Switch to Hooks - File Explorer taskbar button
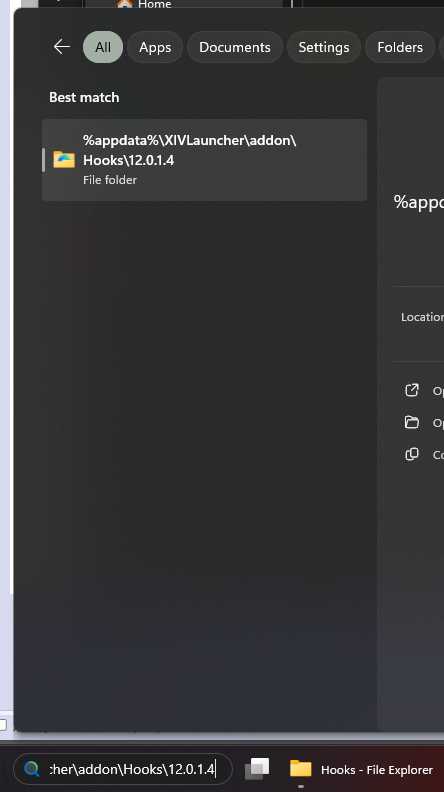Screen dimensions: 444x792 coord(361,769)
